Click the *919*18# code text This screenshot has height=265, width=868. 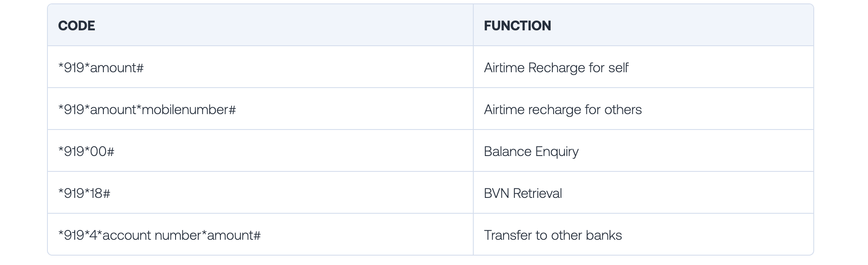[x=84, y=193]
